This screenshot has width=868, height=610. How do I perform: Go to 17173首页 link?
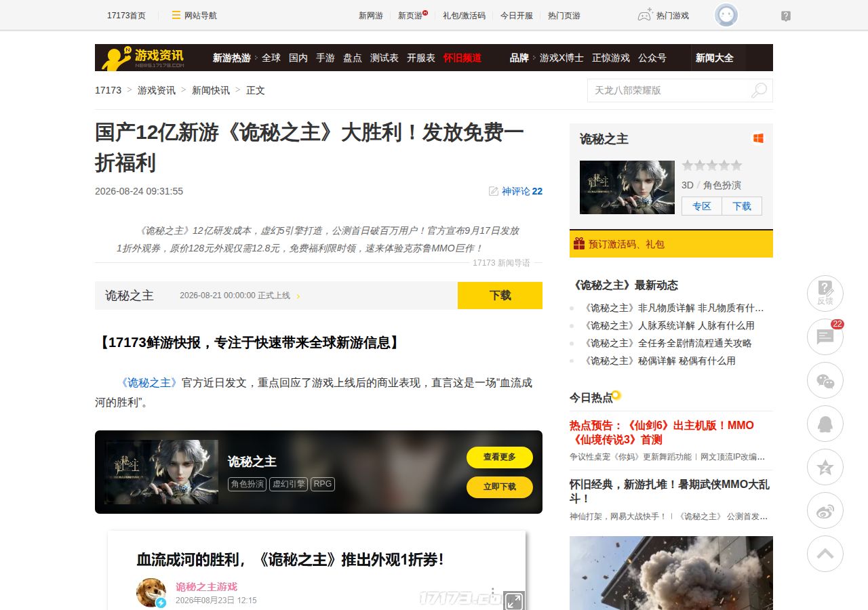point(126,16)
